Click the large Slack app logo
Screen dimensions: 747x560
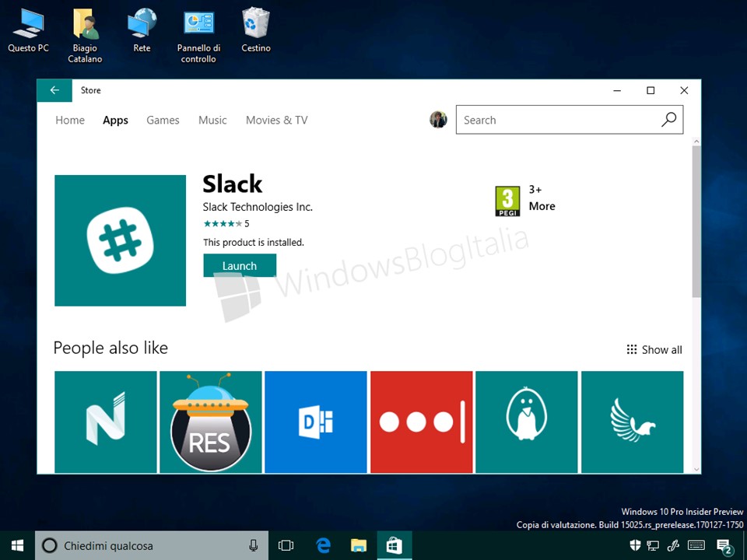(x=120, y=240)
